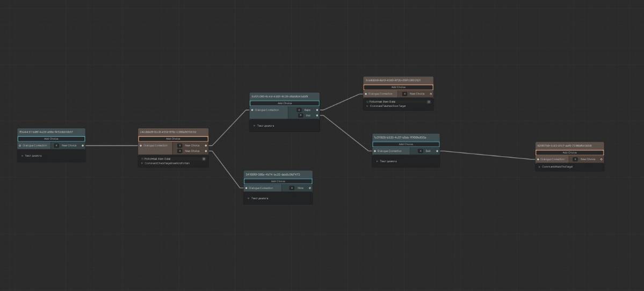Click Dialogue Connection input port on leftmost node

pyautogui.click(x=20, y=146)
